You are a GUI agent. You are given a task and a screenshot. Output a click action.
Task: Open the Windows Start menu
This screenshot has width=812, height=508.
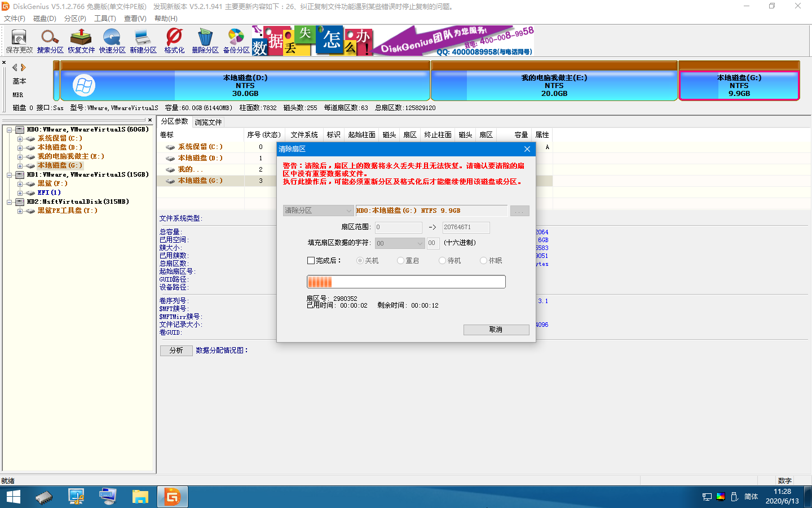(x=14, y=497)
